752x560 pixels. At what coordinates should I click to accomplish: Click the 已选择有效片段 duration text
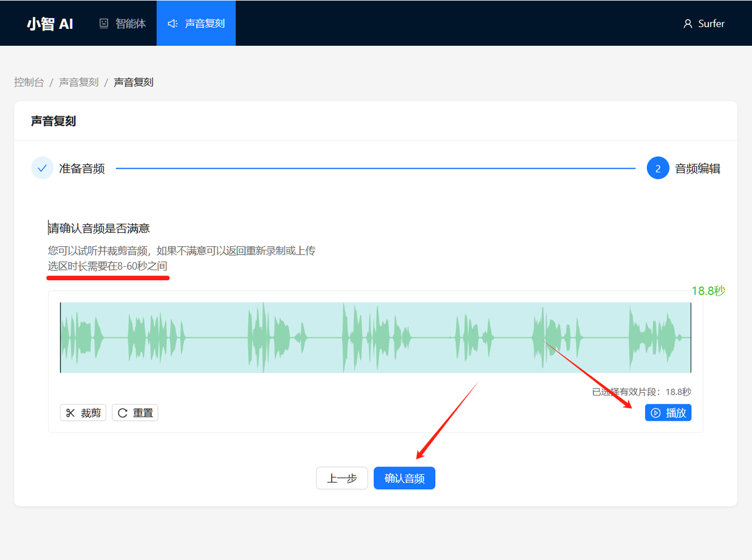pos(642,391)
